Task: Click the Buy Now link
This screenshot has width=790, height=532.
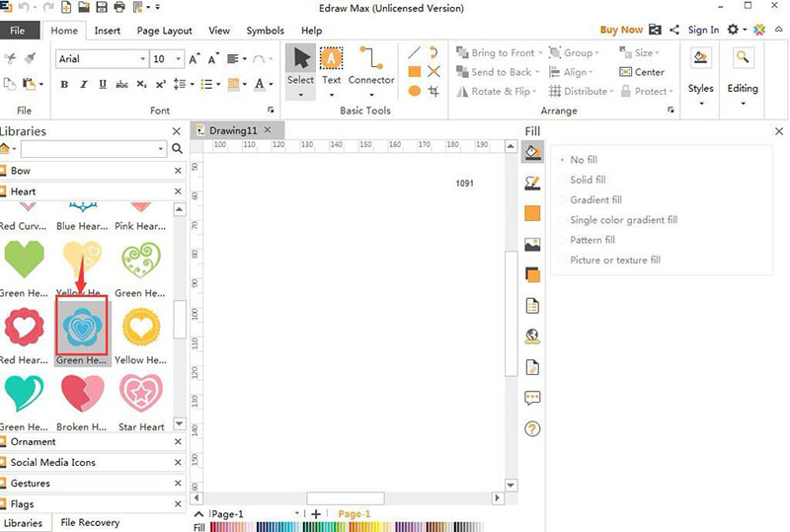Action: [621, 31]
